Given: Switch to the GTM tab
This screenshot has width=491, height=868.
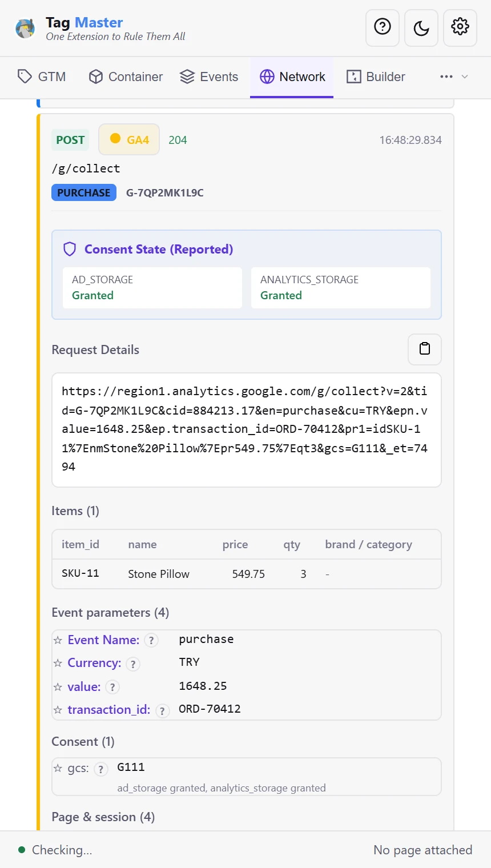Looking at the screenshot, I should 42,77.
